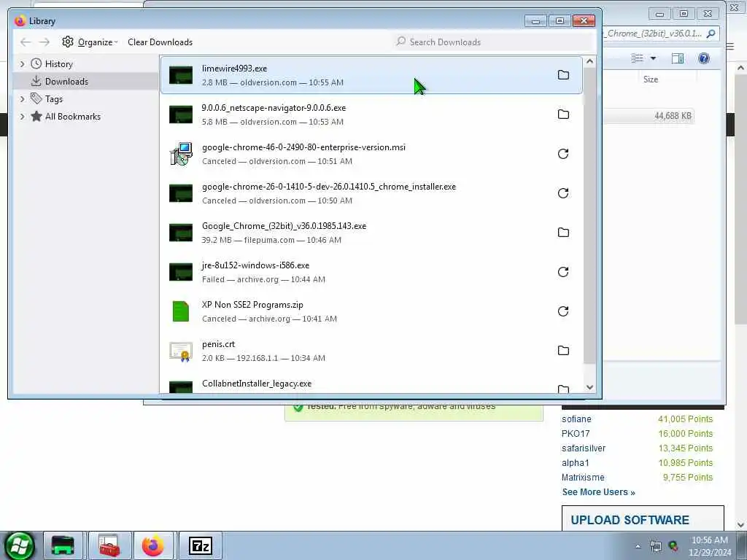Open user safarisilver profile link
This screenshot has width=747, height=560.
click(584, 448)
